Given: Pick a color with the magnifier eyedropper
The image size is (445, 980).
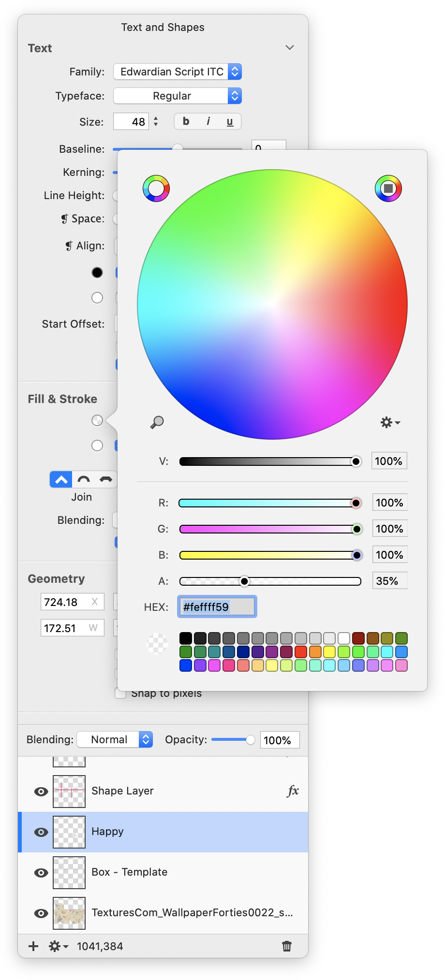Looking at the screenshot, I should [x=157, y=422].
